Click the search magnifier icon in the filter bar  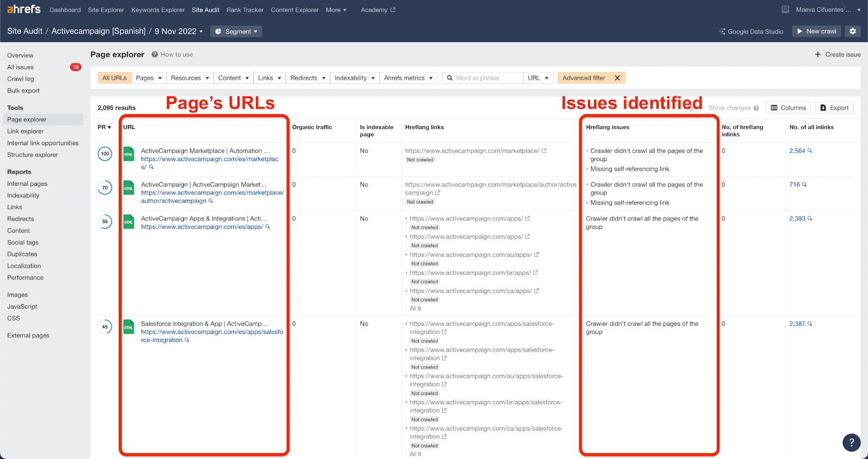450,78
